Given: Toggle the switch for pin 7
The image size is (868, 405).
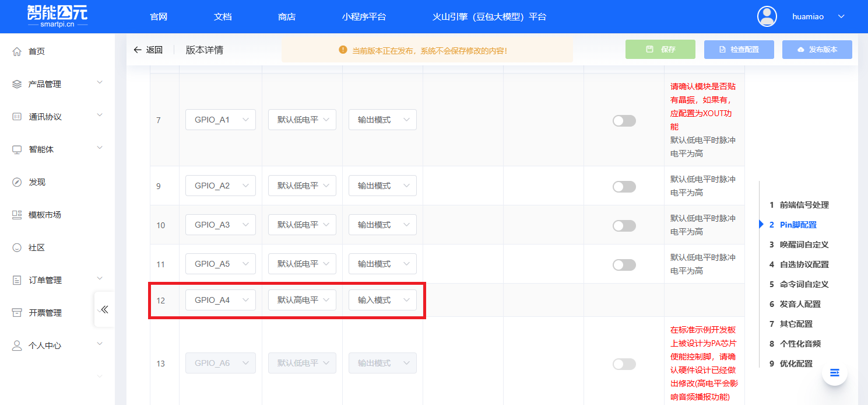Looking at the screenshot, I should (x=624, y=121).
